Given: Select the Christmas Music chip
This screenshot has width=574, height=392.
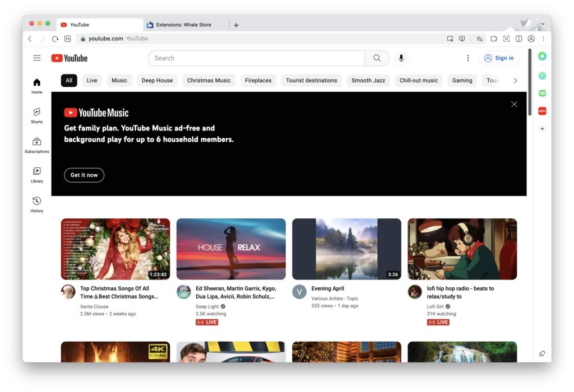Looking at the screenshot, I should point(209,81).
